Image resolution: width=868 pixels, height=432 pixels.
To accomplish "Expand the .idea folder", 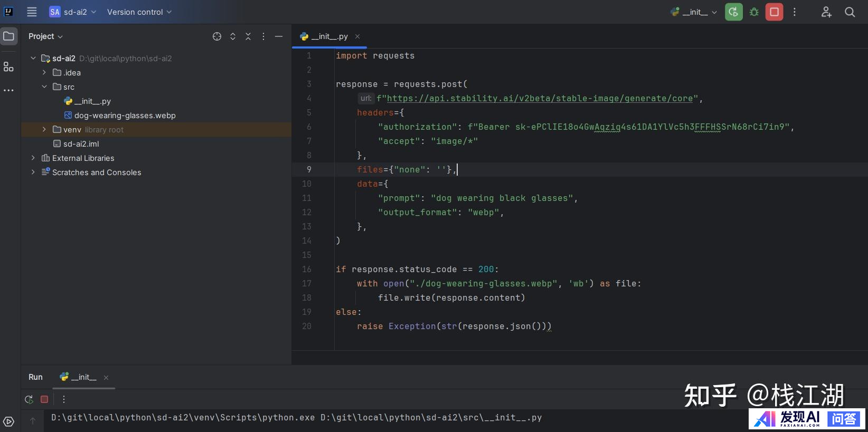I will [44, 72].
